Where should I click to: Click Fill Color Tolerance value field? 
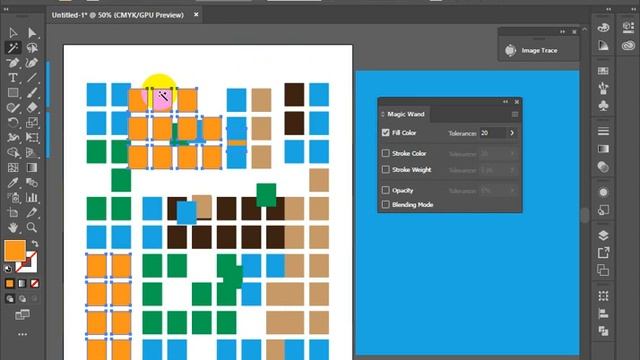[493, 133]
